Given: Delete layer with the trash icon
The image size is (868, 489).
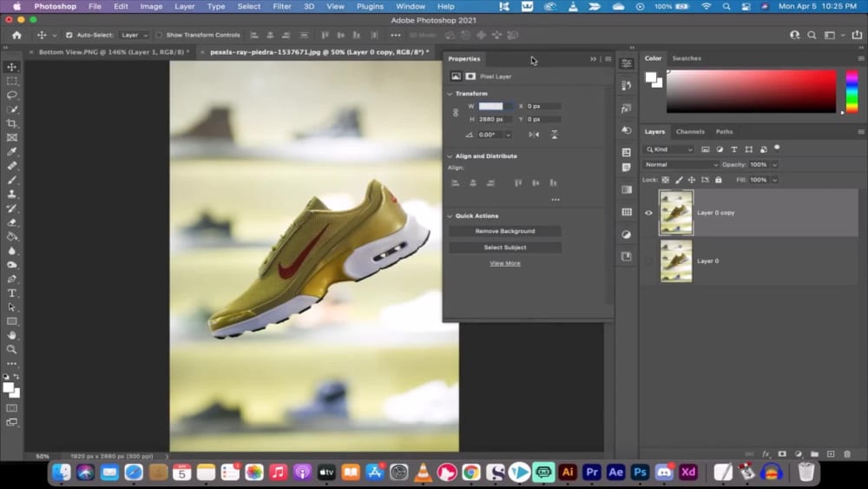Looking at the screenshot, I should [x=847, y=454].
